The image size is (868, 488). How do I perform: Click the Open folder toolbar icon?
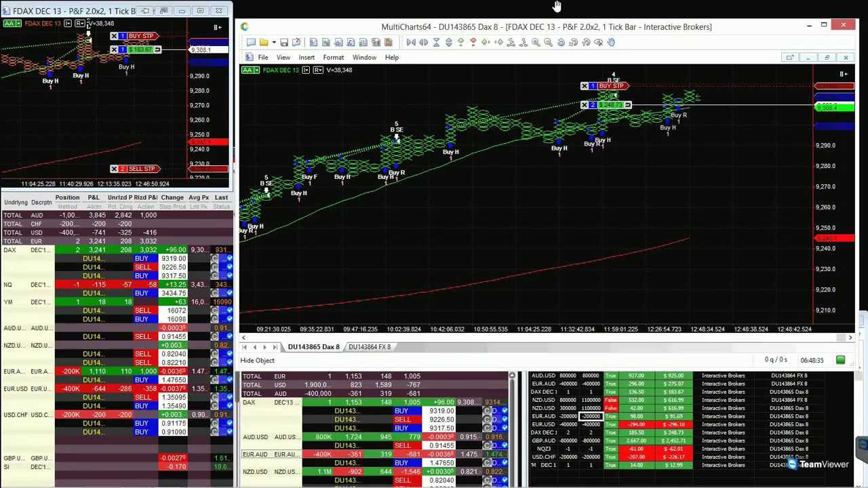pos(264,42)
